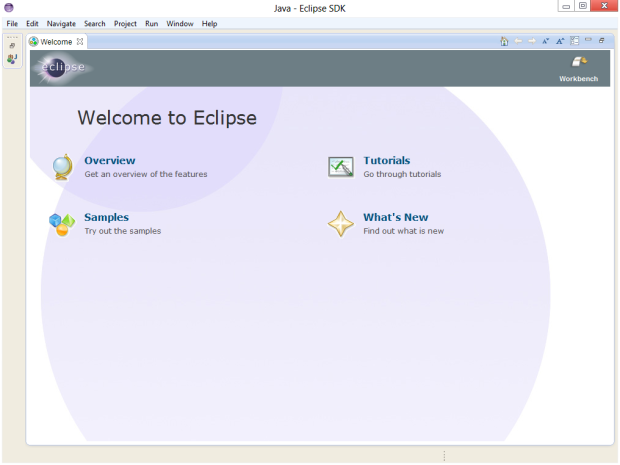Restore the minimized stack in left trim
Image resolution: width=620 pixels, height=465 pixels.
tap(12, 45)
